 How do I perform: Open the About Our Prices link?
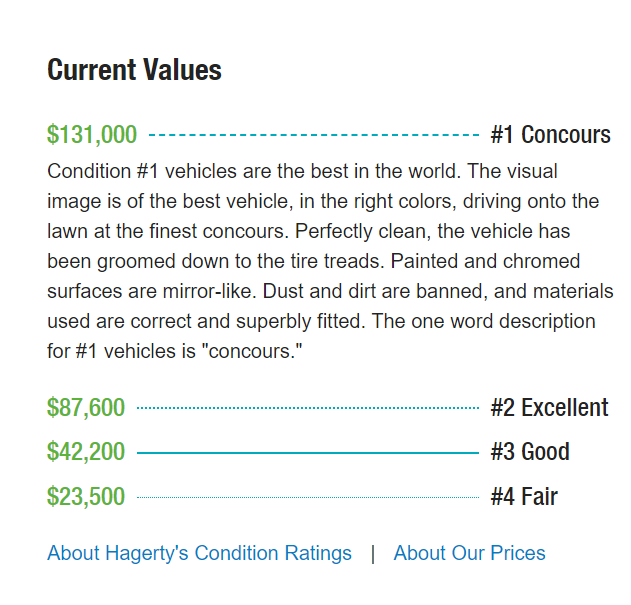click(469, 553)
